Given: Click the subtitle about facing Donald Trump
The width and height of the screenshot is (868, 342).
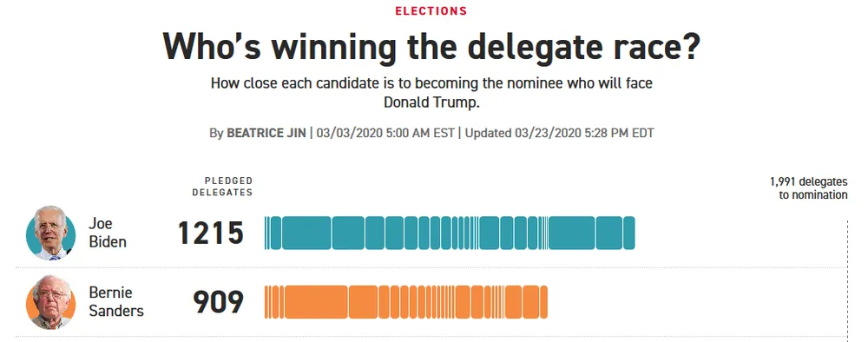Looking at the screenshot, I should click(431, 94).
